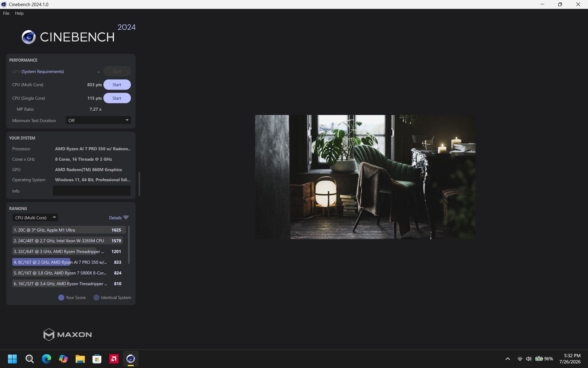
Task: Click the Info input field
Action: coord(92,191)
